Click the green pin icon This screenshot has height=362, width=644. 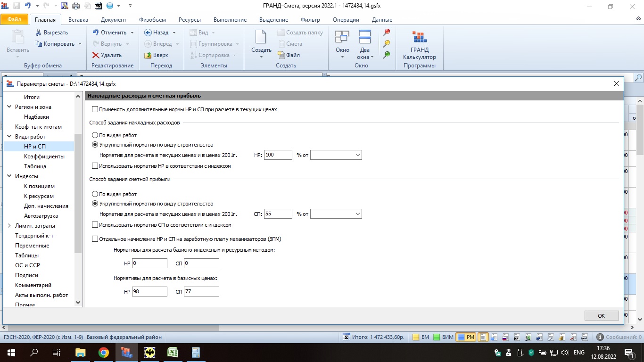click(387, 55)
